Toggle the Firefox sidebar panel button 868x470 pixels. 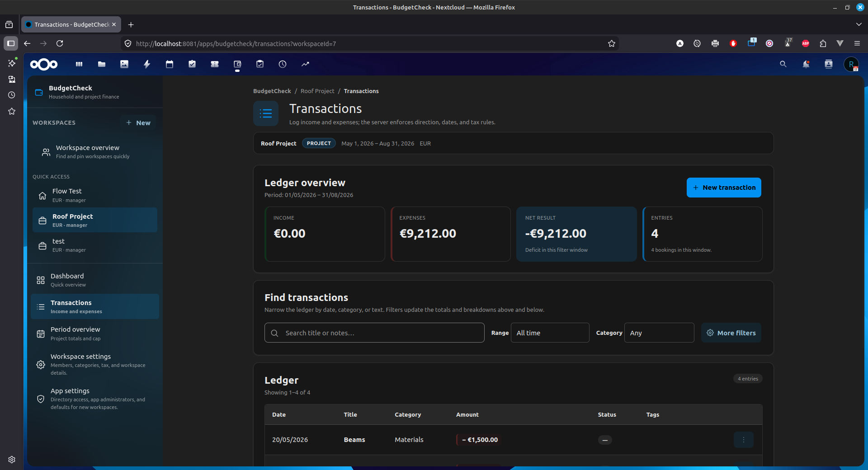pyautogui.click(x=11, y=43)
